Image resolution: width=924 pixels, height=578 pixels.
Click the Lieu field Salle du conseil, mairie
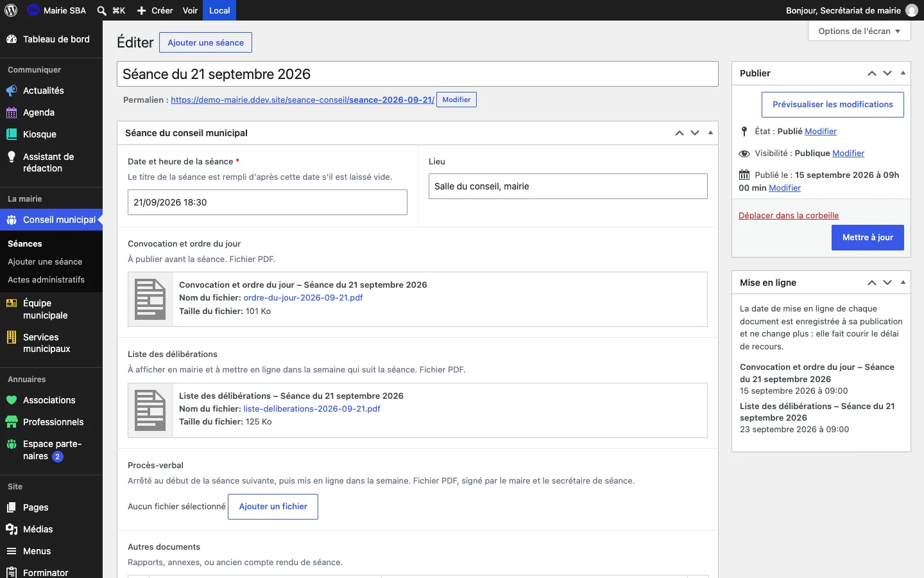point(568,186)
